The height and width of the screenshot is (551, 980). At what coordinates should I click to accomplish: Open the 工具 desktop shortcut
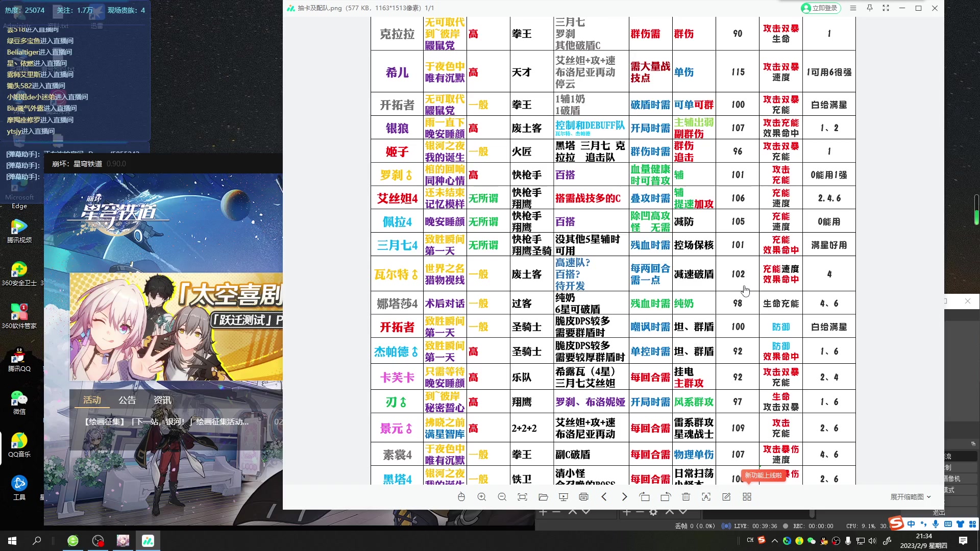19,488
